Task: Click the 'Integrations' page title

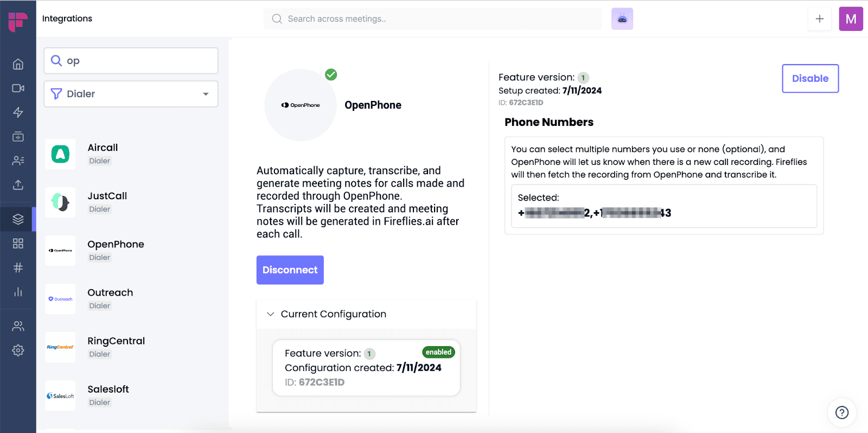Action: 67,18
